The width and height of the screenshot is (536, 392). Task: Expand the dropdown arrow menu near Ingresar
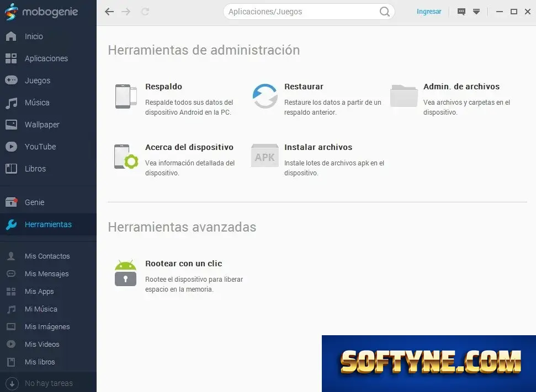(x=476, y=12)
